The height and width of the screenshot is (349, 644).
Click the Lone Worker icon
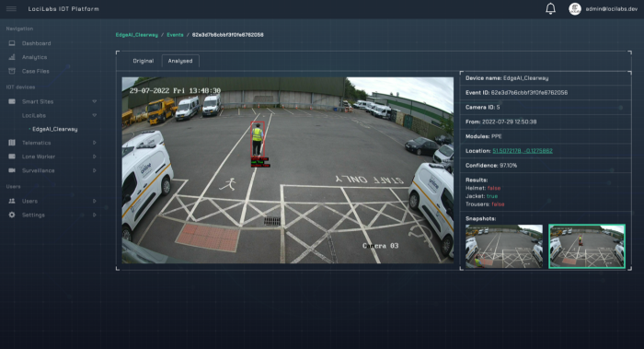[12, 157]
